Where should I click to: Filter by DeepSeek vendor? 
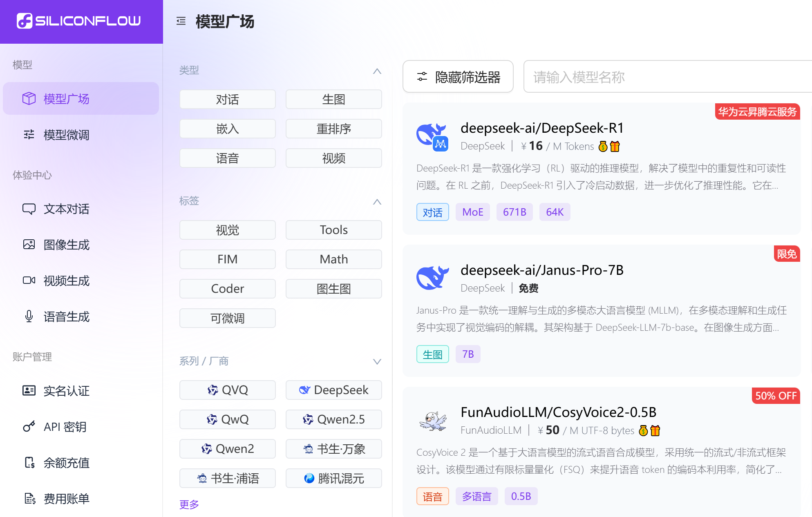click(x=334, y=390)
